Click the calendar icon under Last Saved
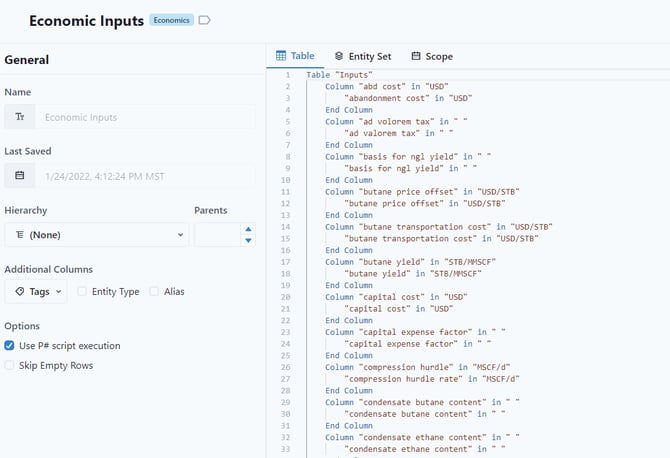The height and width of the screenshot is (458, 670). (x=20, y=176)
